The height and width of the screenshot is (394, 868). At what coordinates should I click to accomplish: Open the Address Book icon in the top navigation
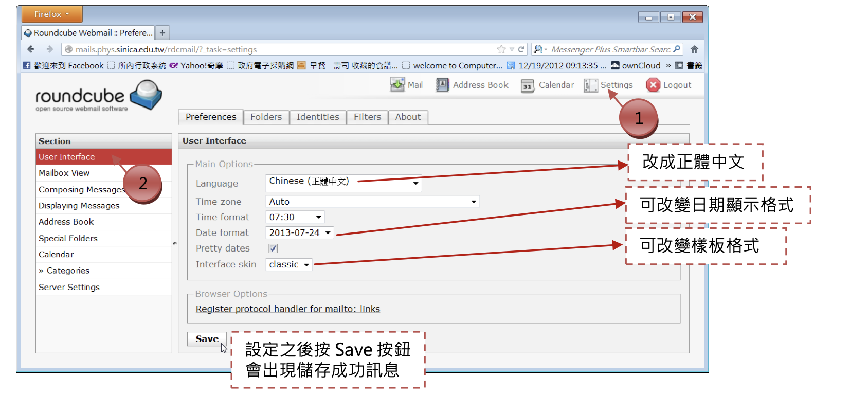[x=442, y=85]
